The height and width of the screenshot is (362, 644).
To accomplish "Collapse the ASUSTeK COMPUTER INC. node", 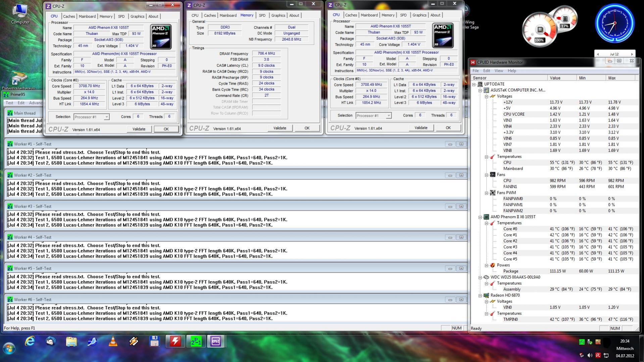I will [480, 90].
